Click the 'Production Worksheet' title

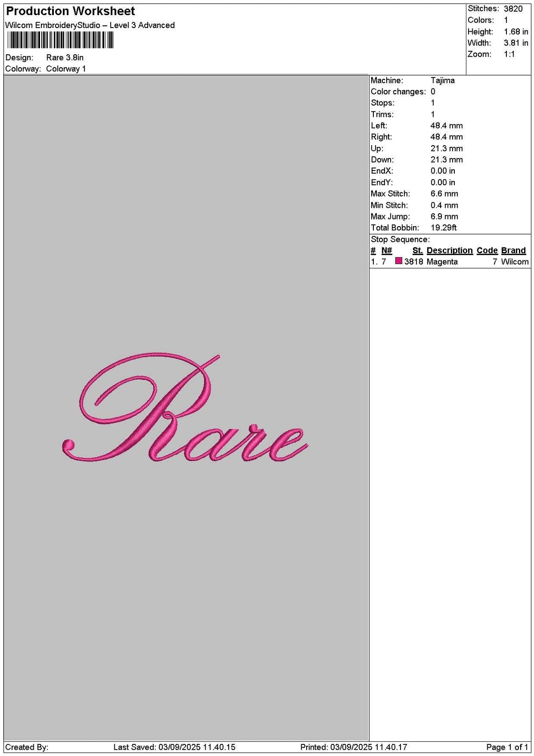pyautogui.click(x=70, y=11)
